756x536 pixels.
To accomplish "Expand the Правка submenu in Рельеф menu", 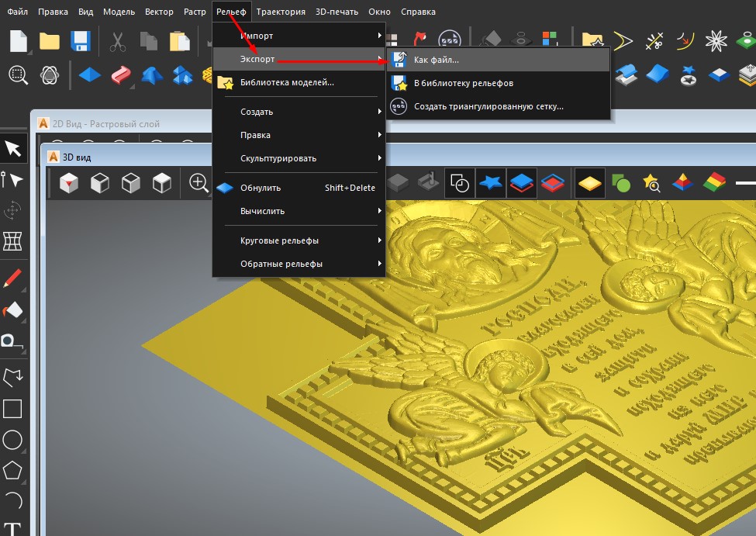I will pyautogui.click(x=299, y=135).
